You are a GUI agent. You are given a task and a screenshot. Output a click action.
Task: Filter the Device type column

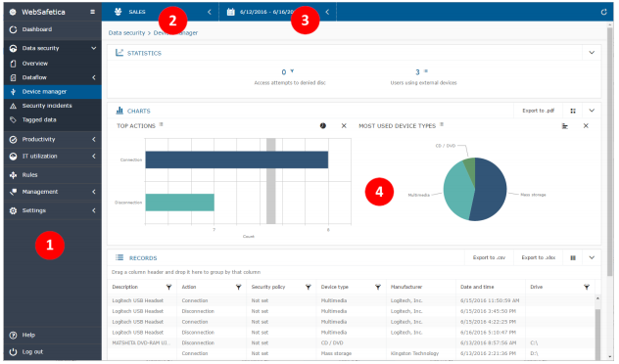point(378,287)
